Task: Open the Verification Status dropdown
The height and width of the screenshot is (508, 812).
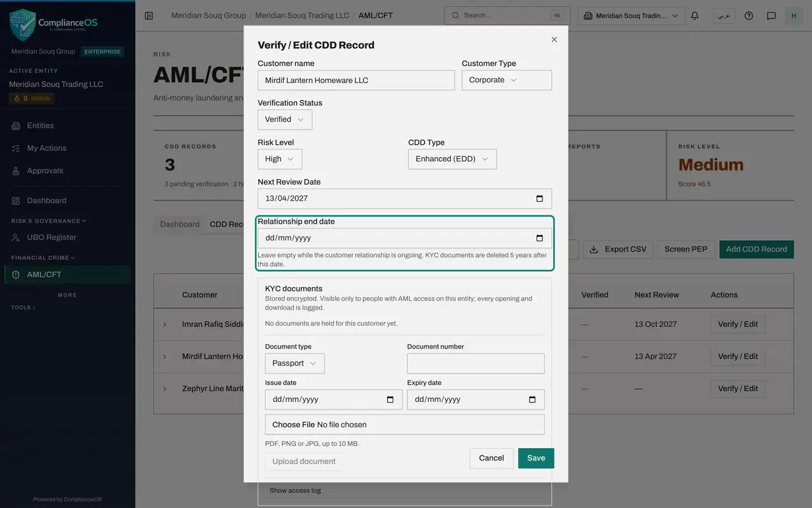Action: (x=285, y=119)
